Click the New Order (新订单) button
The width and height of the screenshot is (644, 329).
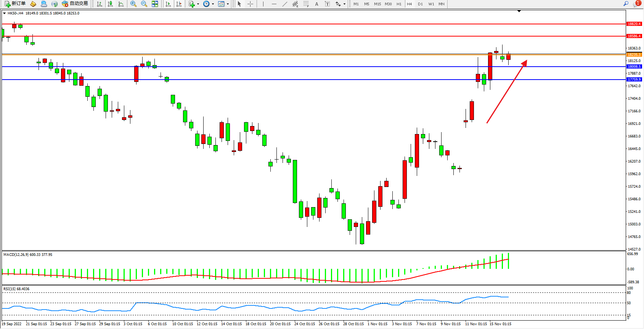[15, 4]
